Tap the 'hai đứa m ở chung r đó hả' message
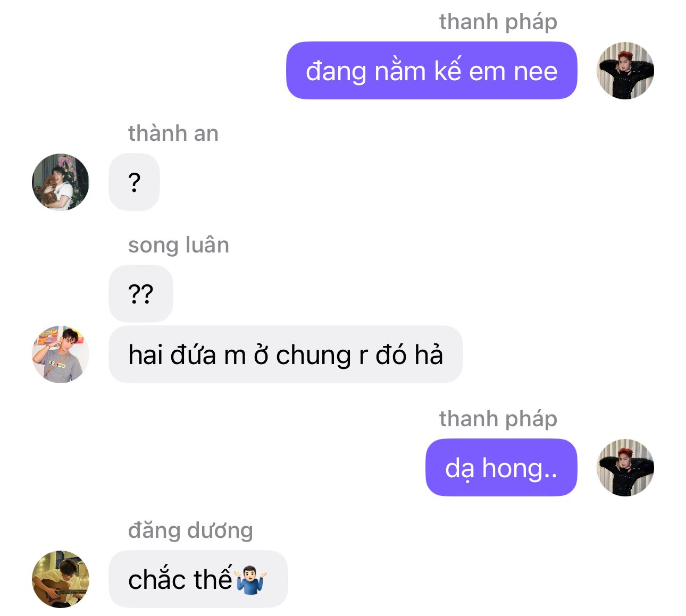The width and height of the screenshot is (686, 616). pyautogui.click(x=286, y=355)
